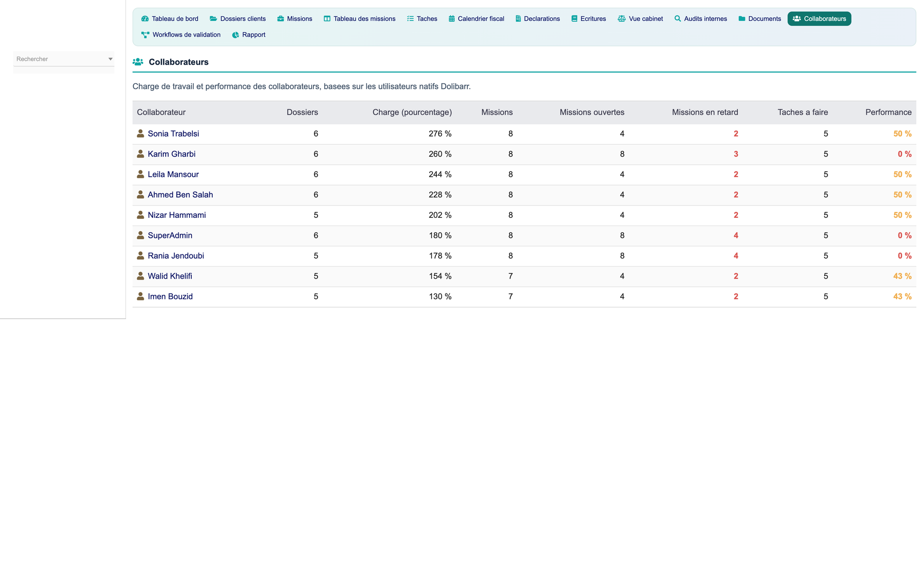Open the SuperAdmin user link

tap(170, 235)
